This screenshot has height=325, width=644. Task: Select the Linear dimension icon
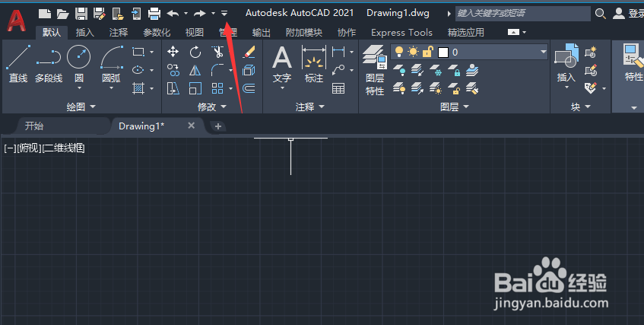click(338, 52)
